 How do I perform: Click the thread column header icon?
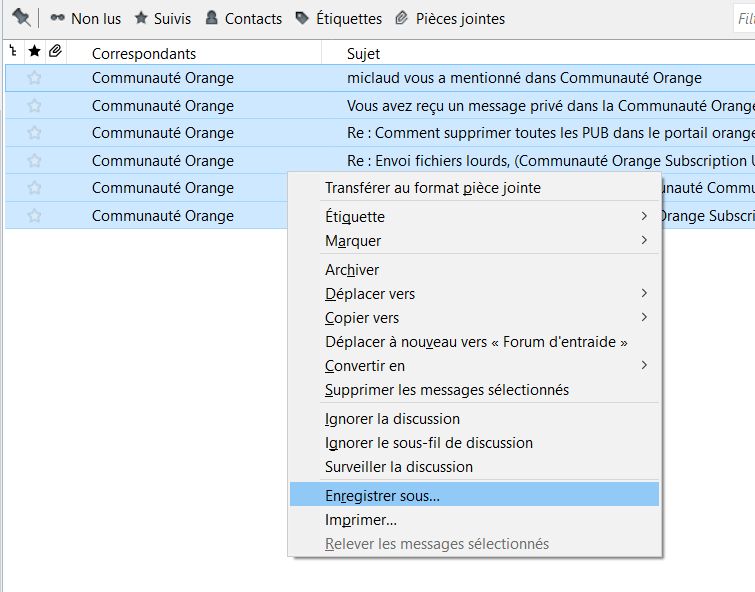[x=12, y=51]
